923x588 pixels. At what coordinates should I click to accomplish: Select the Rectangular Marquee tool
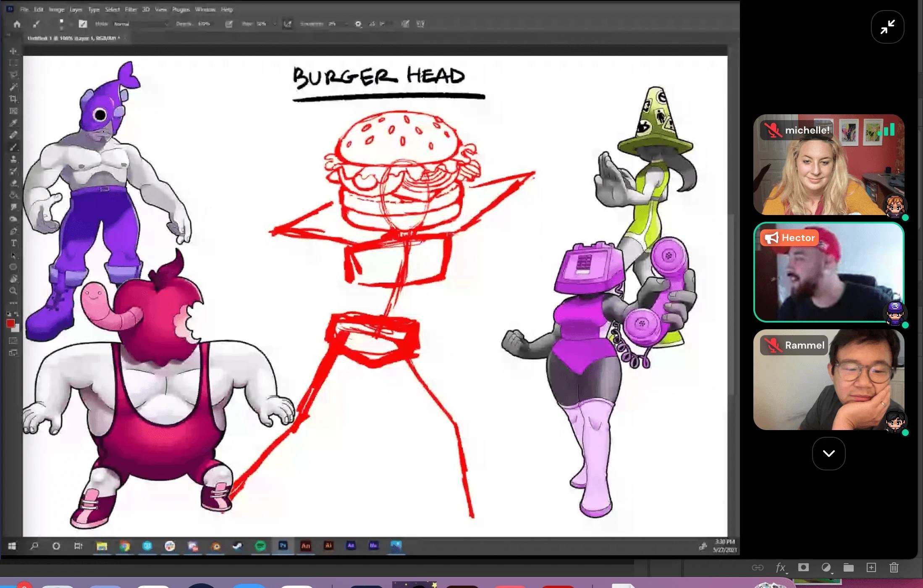click(13, 63)
